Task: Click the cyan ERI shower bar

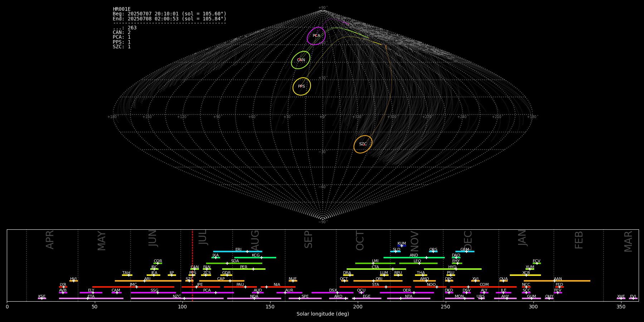Action: pyautogui.click(x=238, y=252)
